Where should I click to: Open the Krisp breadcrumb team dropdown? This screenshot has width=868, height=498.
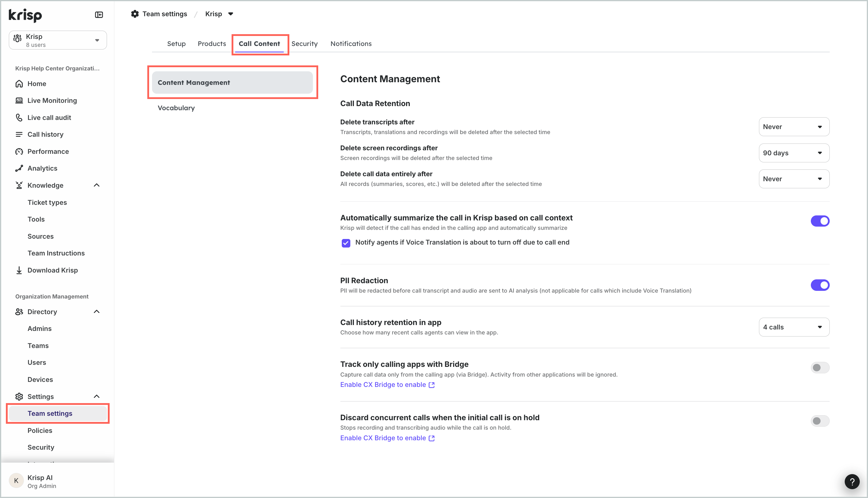click(219, 14)
